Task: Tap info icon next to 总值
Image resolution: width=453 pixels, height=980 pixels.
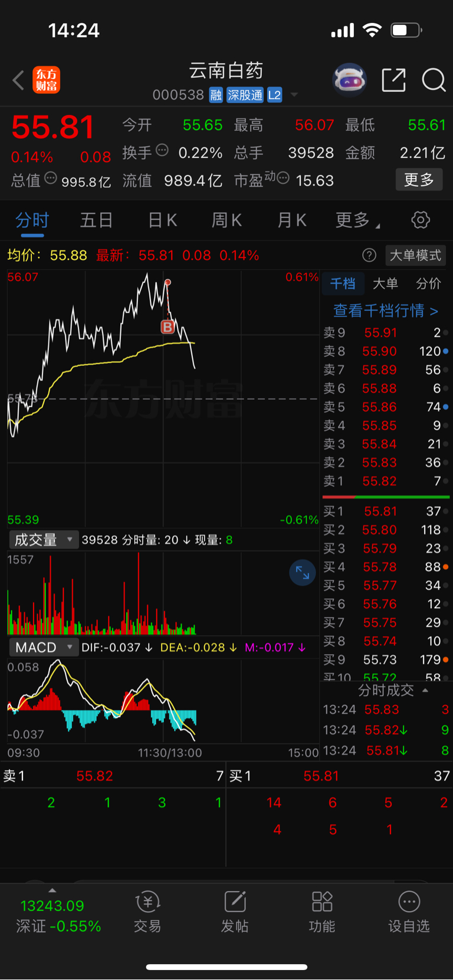Action: 51,178
